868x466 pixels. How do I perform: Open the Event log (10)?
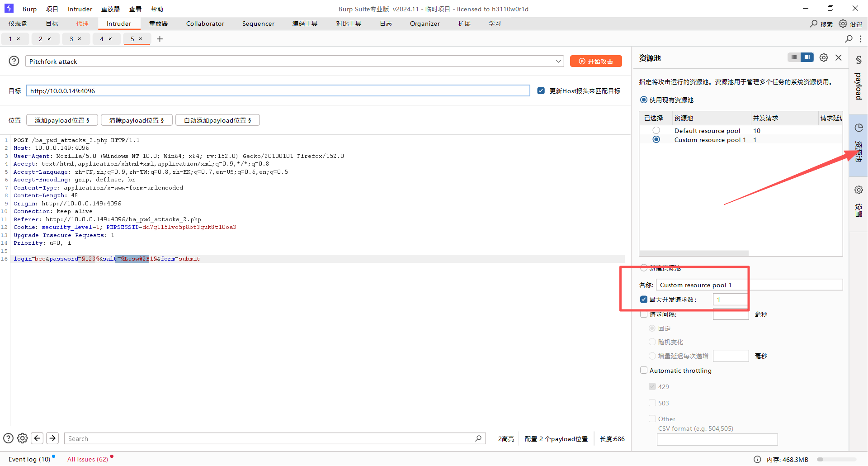pos(29,459)
